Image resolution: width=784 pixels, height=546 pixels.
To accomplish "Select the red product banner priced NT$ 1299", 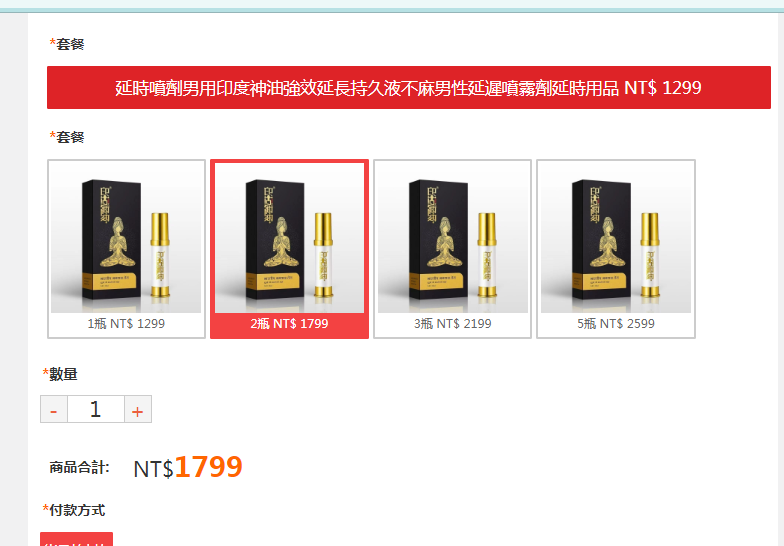I will coord(408,88).
